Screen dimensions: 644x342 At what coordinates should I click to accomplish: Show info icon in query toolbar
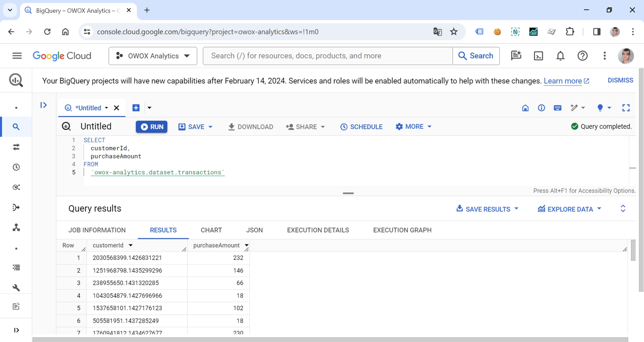pyautogui.click(x=541, y=108)
